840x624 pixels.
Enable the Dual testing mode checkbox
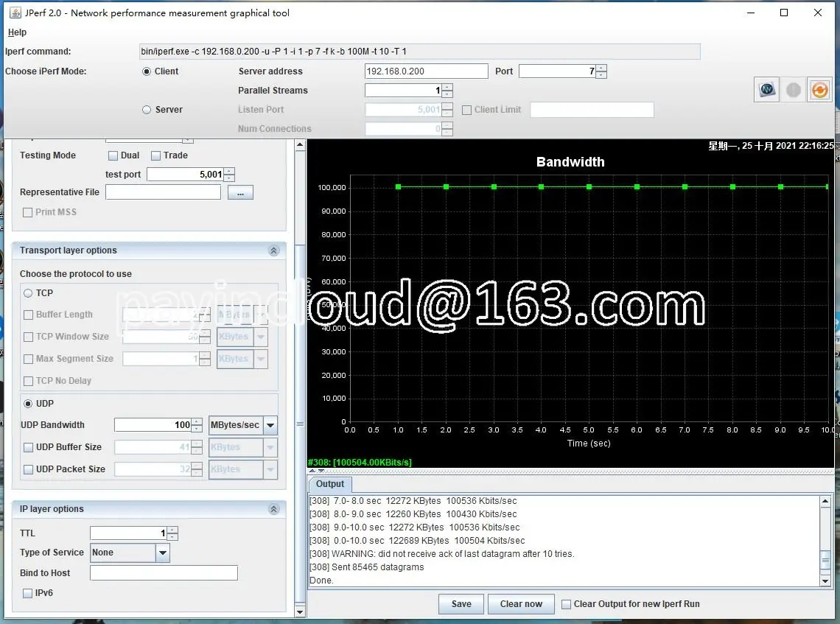113,155
